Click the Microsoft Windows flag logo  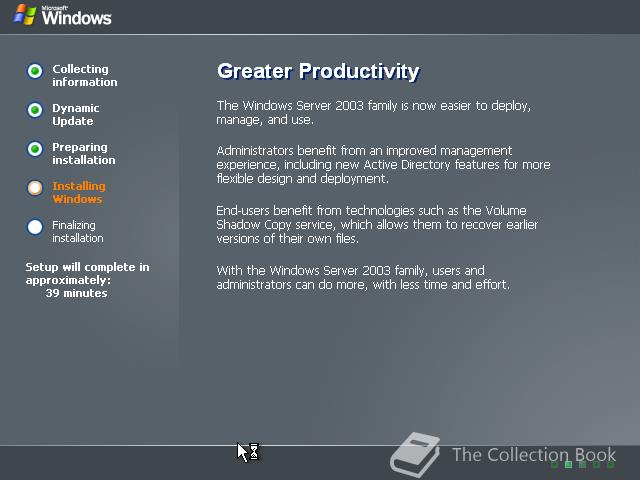(25, 15)
